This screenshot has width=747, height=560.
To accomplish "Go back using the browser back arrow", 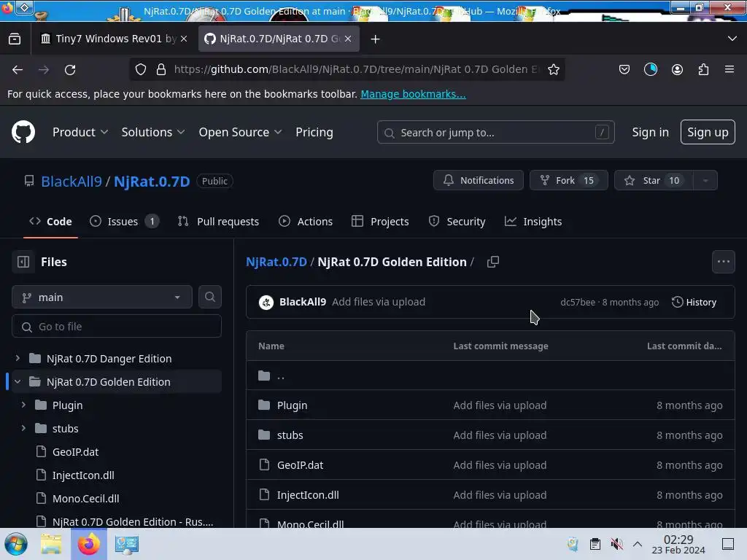I will pyautogui.click(x=18, y=69).
